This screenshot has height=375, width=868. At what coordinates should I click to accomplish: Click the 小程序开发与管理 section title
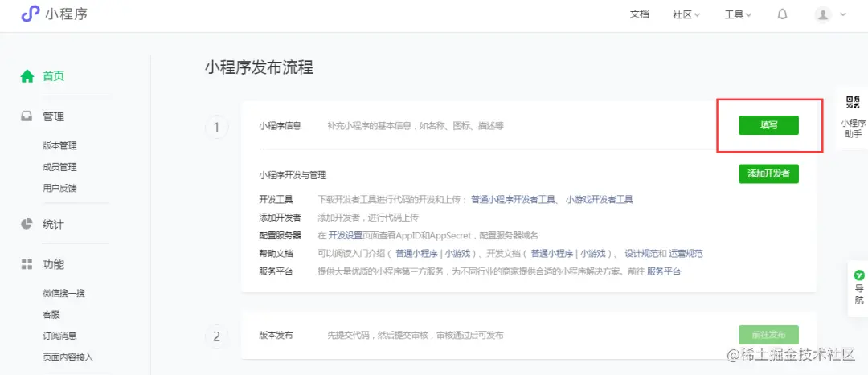pos(293,175)
